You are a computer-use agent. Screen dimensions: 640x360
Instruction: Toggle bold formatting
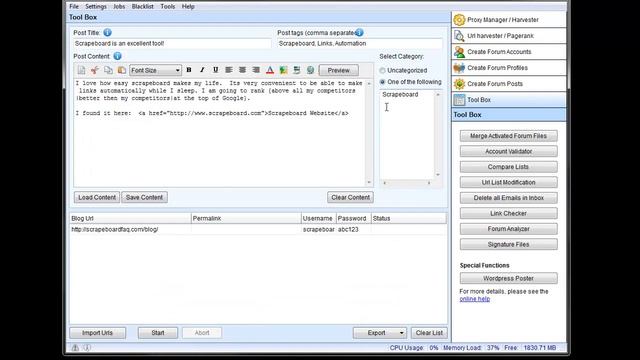(189, 70)
